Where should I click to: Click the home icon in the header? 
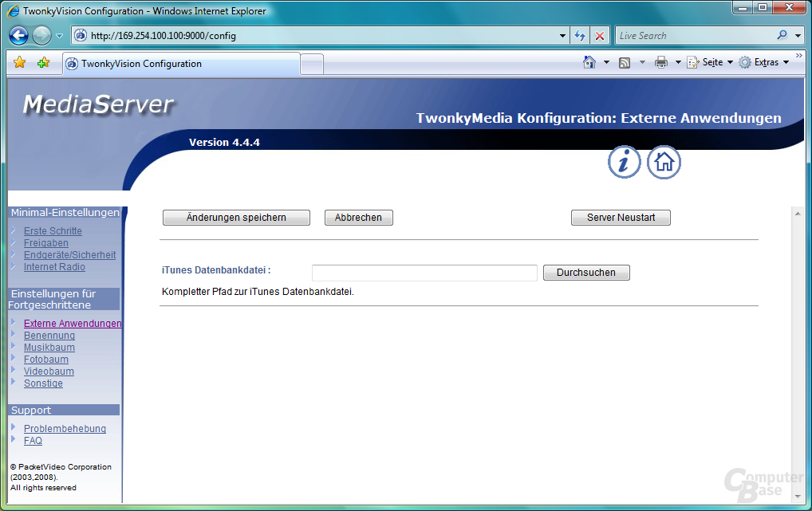[x=664, y=162]
